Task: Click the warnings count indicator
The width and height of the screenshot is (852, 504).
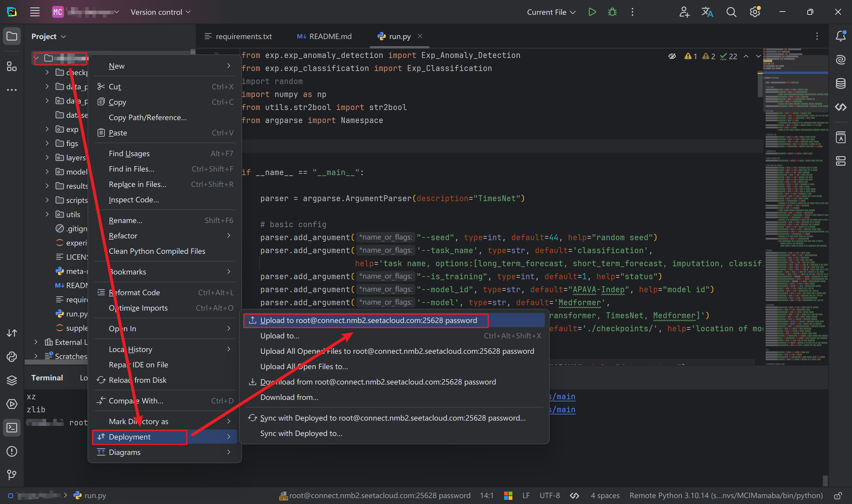Action: coord(690,56)
